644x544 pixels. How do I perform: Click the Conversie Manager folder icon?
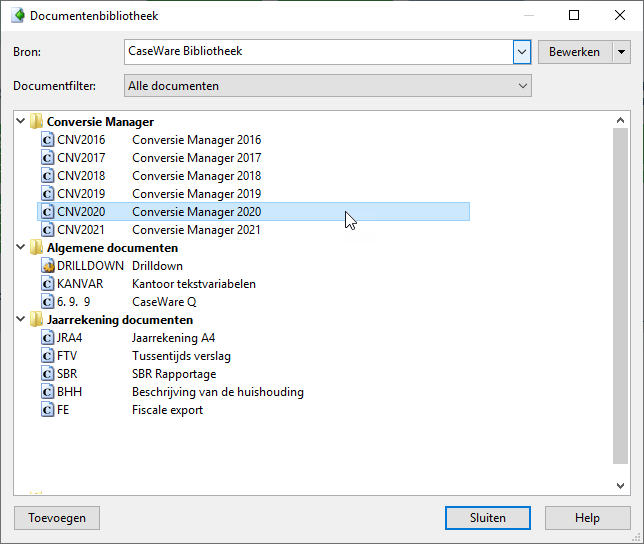pyautogui.click(x=36, y=122)
